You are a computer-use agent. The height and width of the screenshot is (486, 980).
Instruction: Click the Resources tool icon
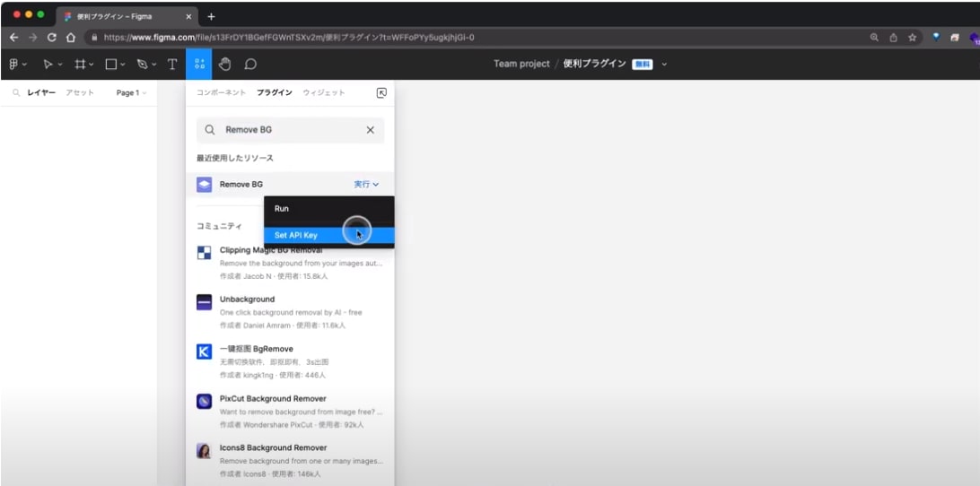point(198,65)
